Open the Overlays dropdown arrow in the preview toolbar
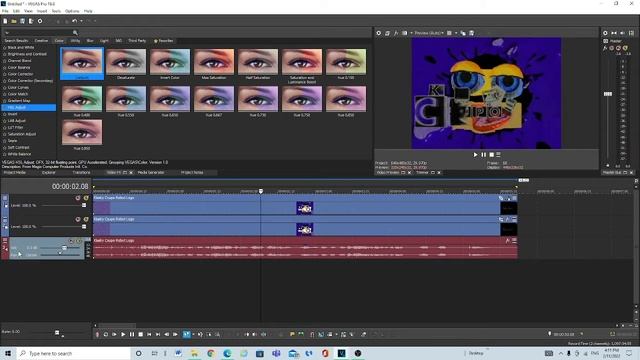Viewport: 640px width, 360px height. [x=456, y=33]
